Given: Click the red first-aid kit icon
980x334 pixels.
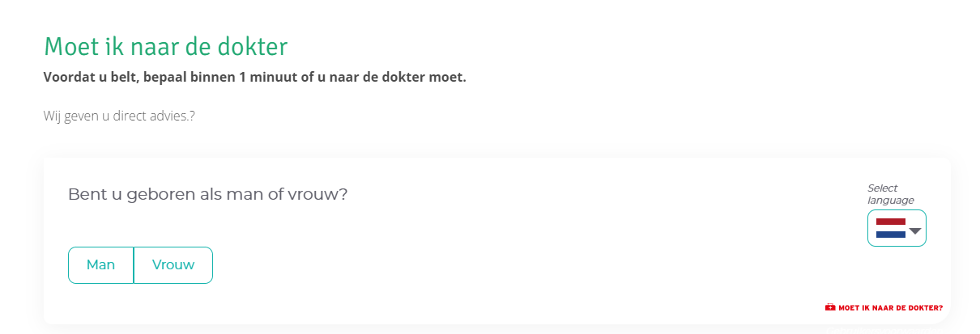Looking at the screenshot, I should (x=830, y=307).
